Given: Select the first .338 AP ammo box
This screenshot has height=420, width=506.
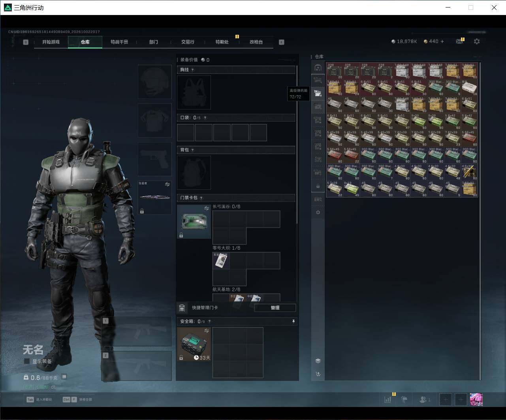Looking at the screenshot, I should [x=334, y=71].
